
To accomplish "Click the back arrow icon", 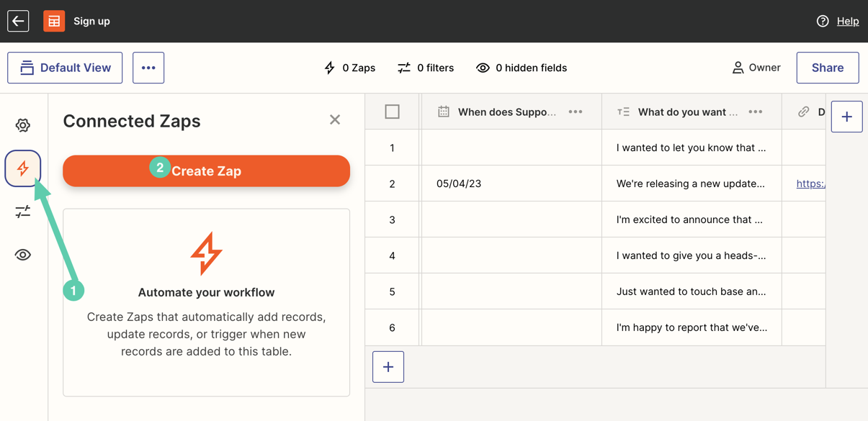I will coord(18,21).
